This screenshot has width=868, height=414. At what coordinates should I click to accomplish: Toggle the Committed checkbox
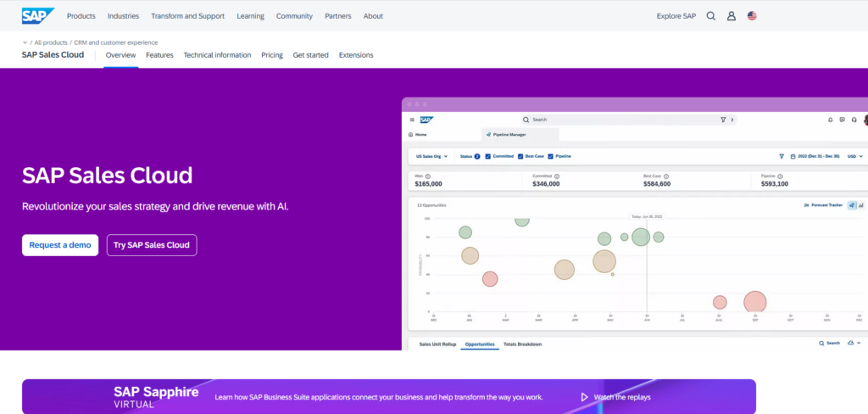coord(488,156)
